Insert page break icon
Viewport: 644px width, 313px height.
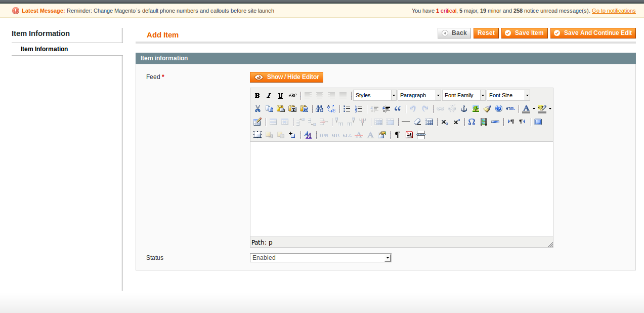point(421,135)
